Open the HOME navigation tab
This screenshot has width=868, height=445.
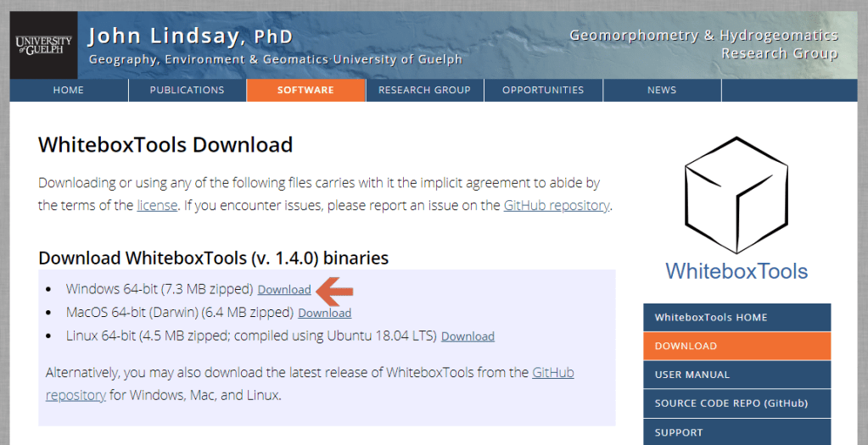(x=69, y=90)
